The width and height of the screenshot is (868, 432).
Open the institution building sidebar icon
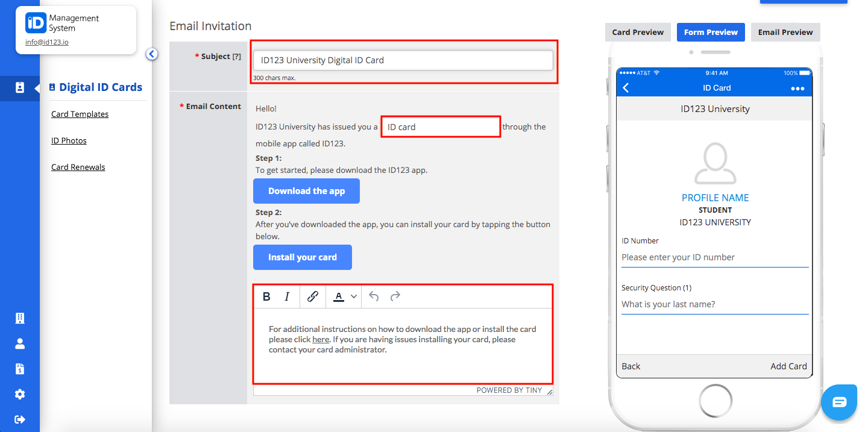point(20,318)
